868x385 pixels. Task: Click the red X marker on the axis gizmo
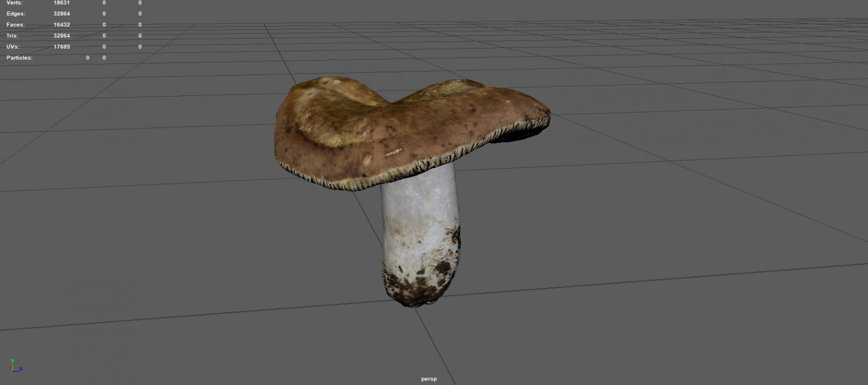(10, 367)
